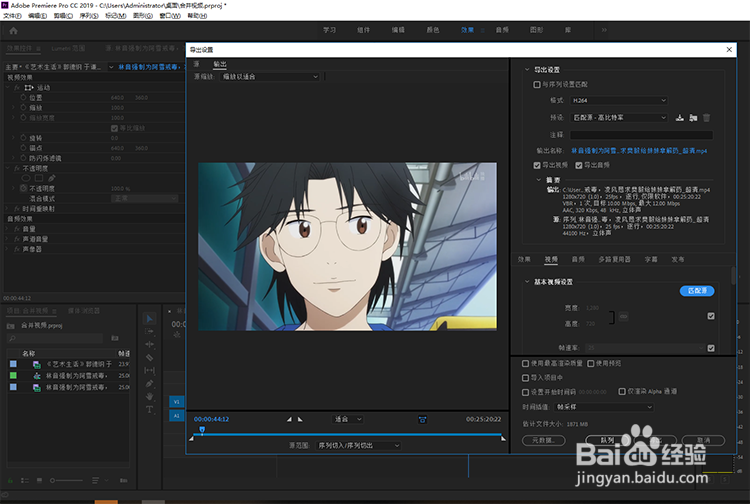The width and height of the screenshot is (750, 504).
Task: Enable 仅渲染 Alpha 通道 checkbox
Action: [622, 392]
